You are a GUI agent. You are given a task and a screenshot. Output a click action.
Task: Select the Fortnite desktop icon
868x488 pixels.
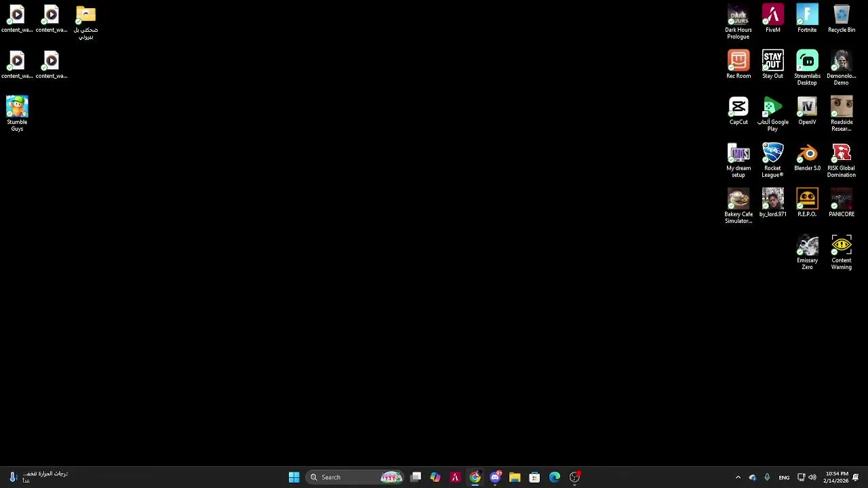[x=807, y=18]
